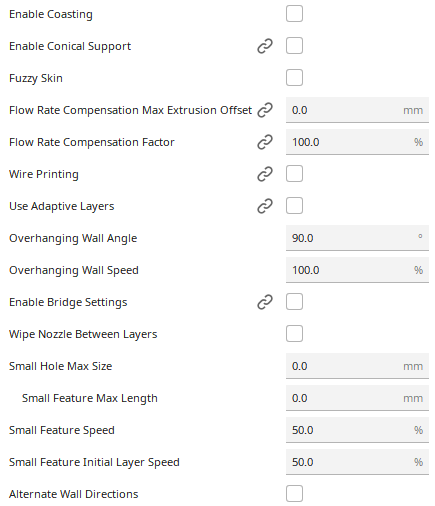Click the Small Feature Speed input
The image size is (435, 506).
[357, 430]
